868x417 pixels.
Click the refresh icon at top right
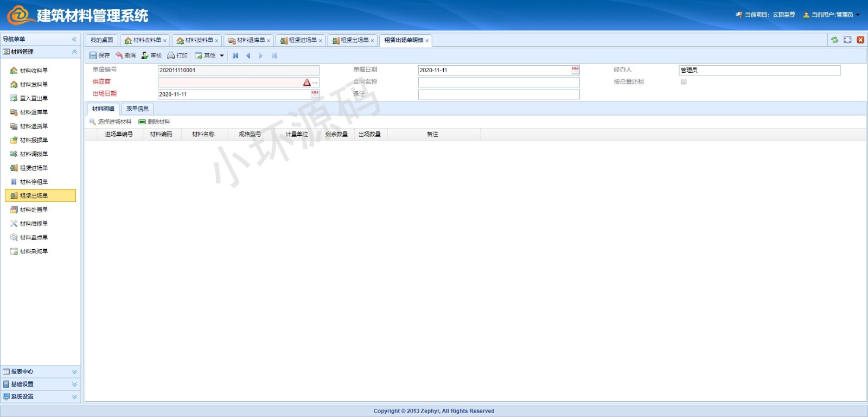tap(834, 40)
